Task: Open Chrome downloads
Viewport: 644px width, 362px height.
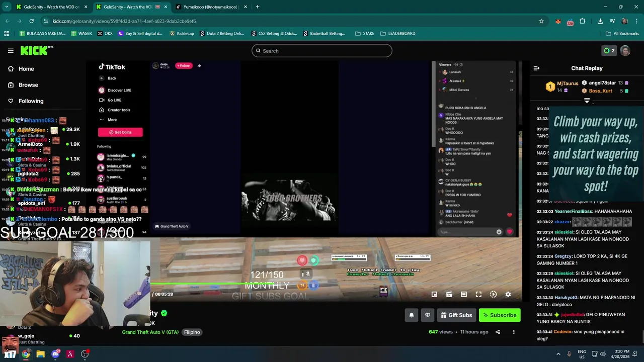Action: coord(600,21)
